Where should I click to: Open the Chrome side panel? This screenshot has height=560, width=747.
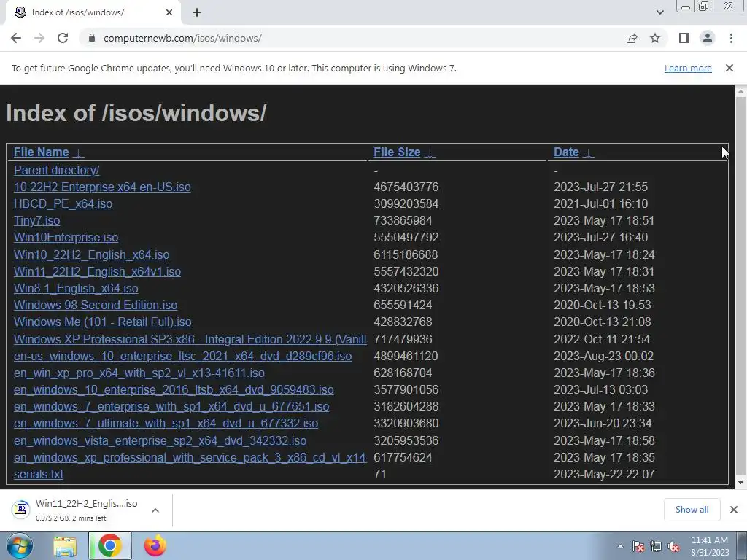684,38
